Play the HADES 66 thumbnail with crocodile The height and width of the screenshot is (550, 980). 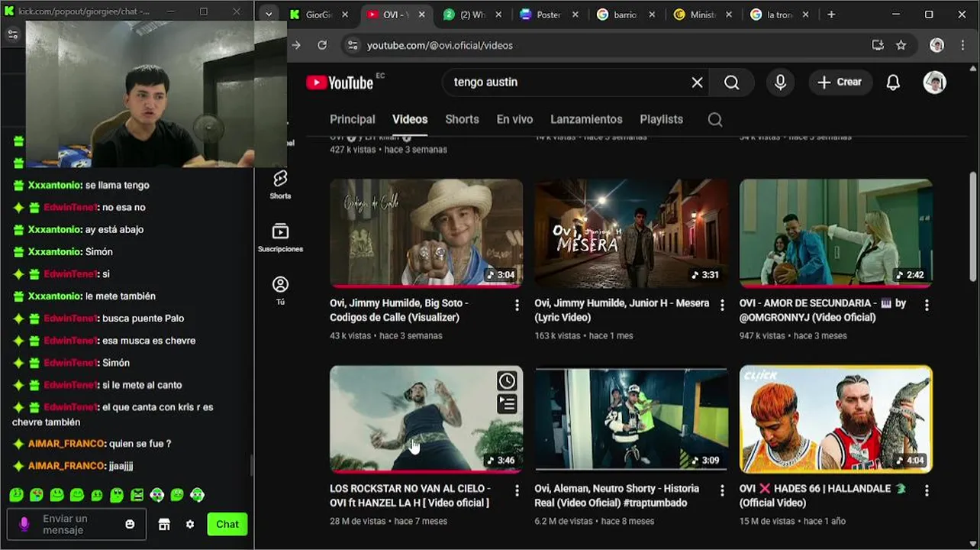pos(836,419)
